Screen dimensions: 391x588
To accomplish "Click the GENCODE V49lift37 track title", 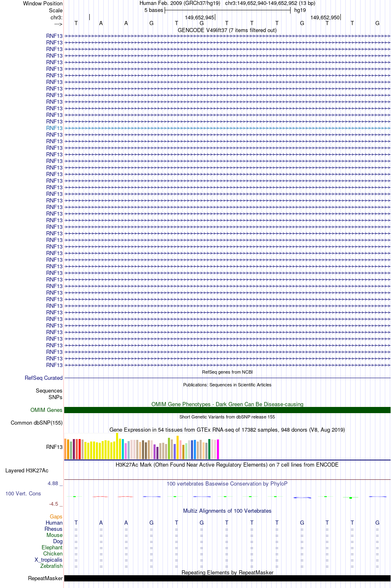I will click(227, 30).
